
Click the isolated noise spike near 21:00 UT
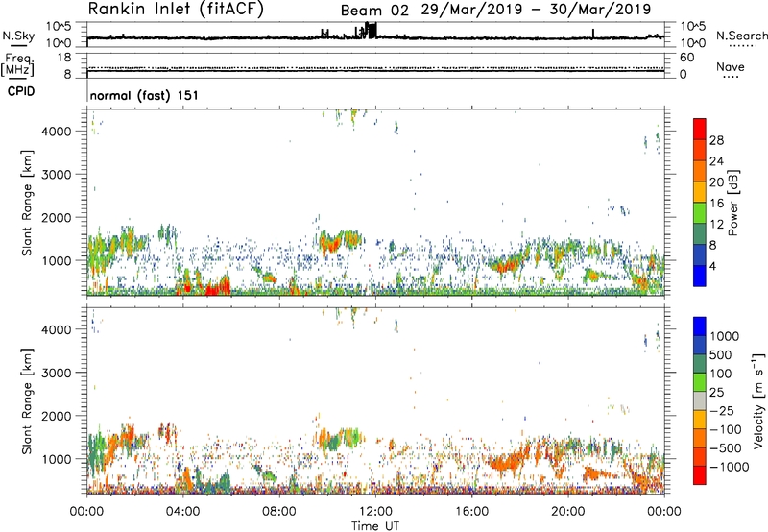point(593,33)
